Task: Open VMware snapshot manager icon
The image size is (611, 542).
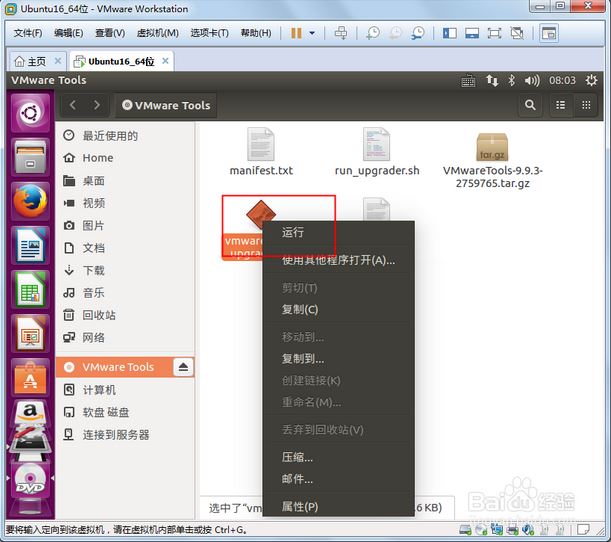Action: [x=418, y=33]
